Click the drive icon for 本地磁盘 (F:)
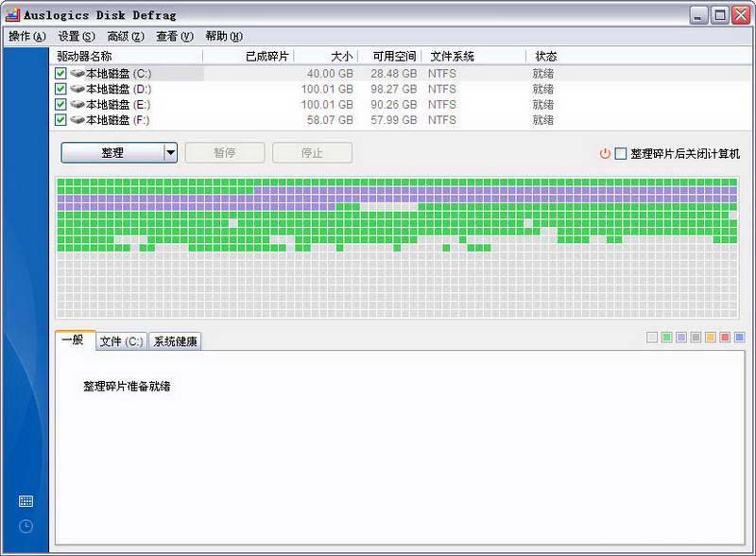This screenshot has width=756, height=556. 77,120
